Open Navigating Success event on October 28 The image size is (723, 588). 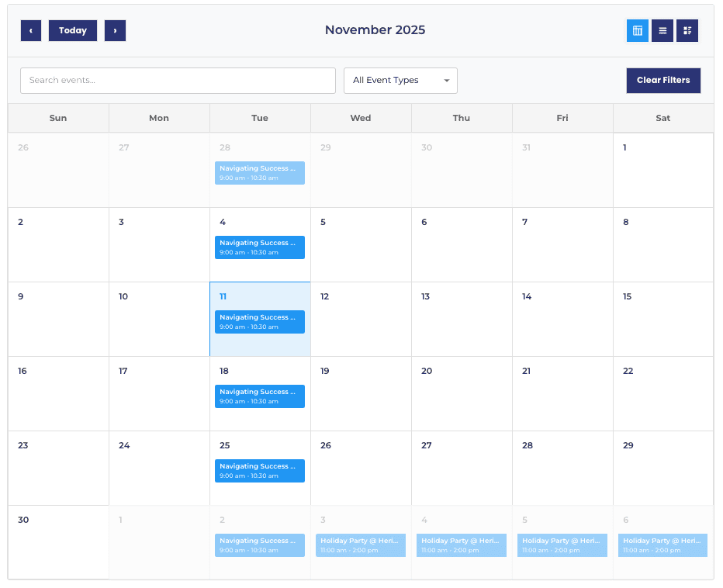point(260,173)
